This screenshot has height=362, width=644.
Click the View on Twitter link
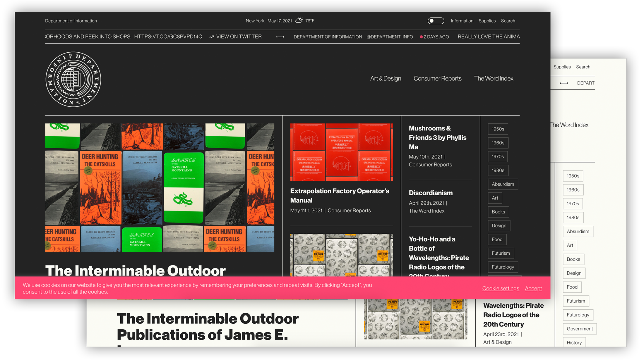pyautogui.click(x=235, y=37)
